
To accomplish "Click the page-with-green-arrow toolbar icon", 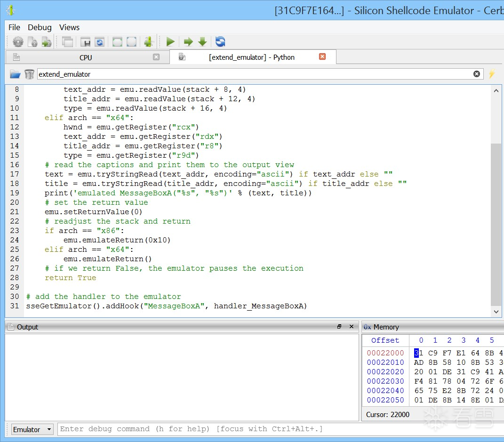I will pos(47,42).
